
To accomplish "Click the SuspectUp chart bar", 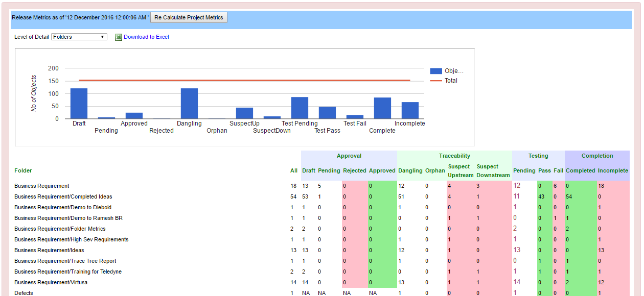I will (244, 113).
